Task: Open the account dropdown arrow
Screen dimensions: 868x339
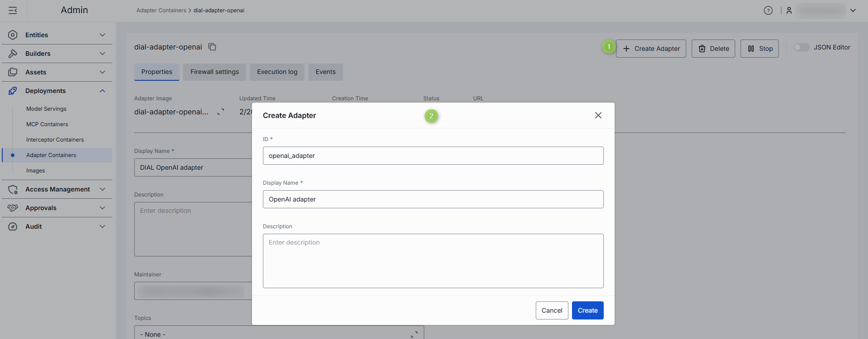Action: click(853, 10)
